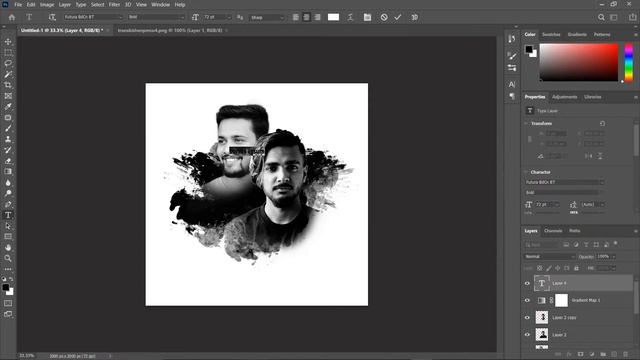
Task: Delete layer with trash icon
Action: pos(626,354)
